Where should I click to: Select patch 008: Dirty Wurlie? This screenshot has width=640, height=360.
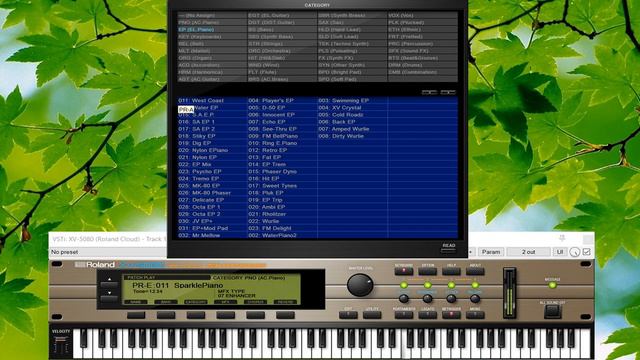click(x=352, y=136)
